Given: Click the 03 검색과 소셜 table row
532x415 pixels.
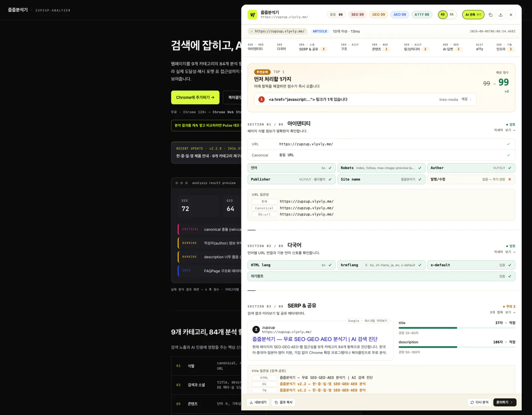Looking at the screenshot, I should (x=206, y=385).
